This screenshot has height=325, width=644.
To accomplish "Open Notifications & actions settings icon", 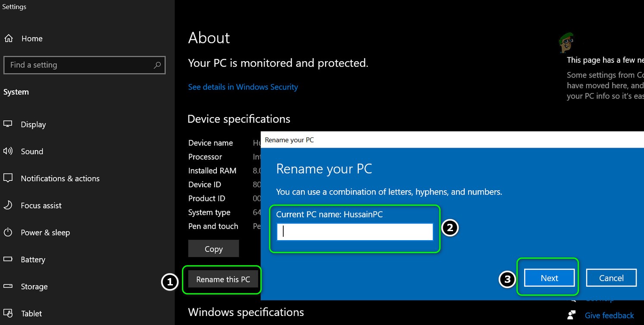I will (x=8, y=178).
